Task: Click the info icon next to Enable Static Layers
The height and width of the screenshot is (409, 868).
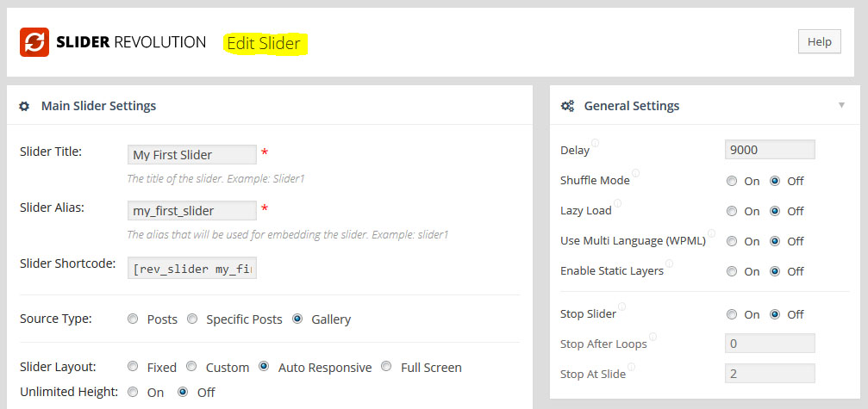Action: coord(669,264)
